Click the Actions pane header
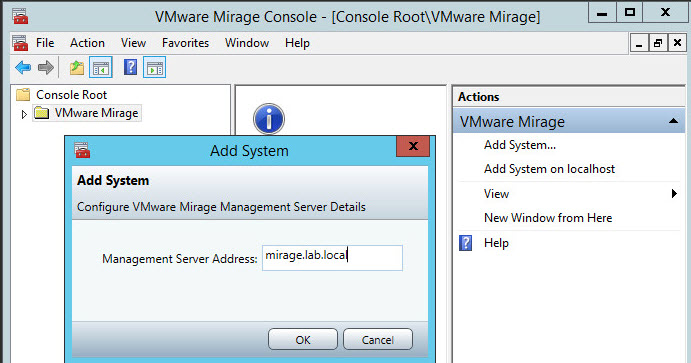Viewport: 691px width, 363px height. (x=568, y=96)
